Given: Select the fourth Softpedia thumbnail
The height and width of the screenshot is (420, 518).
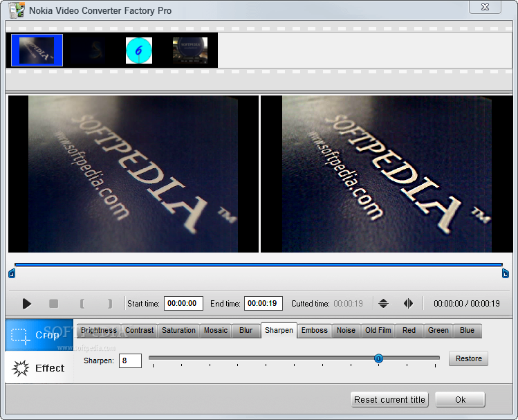Looking at the screenshot, I should 190,51.
